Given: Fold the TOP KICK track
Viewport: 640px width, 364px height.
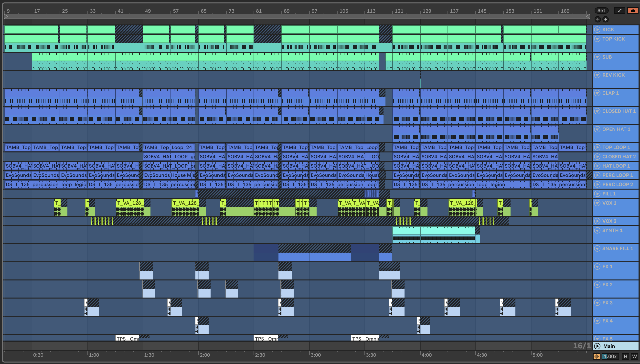Looking at the screenshot, I should coord(597,39).
